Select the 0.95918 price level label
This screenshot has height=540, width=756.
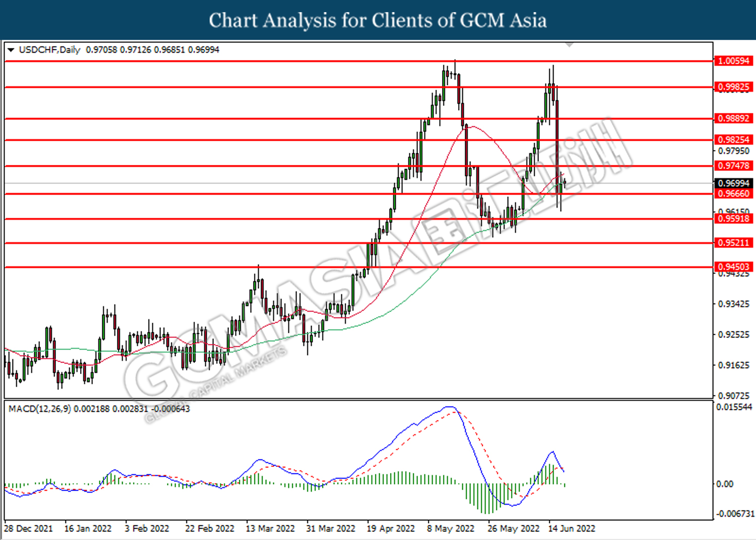tap(733, 219)
